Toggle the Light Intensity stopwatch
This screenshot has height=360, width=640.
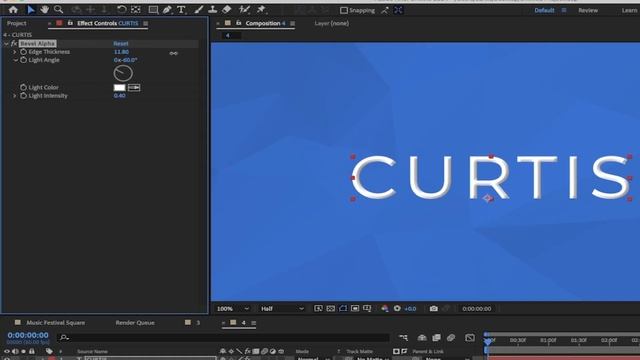click(23, 96)
